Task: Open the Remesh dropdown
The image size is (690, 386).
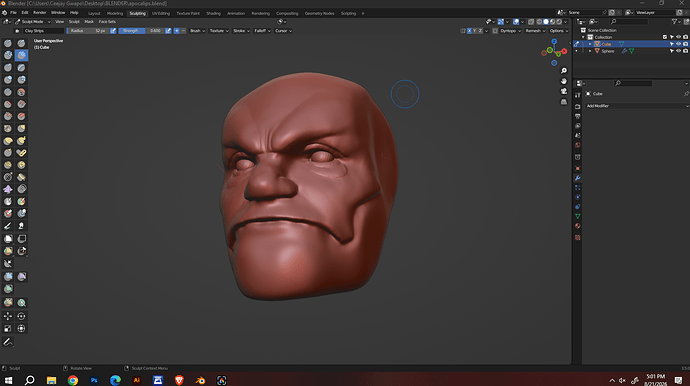Action: pos(535,31)
